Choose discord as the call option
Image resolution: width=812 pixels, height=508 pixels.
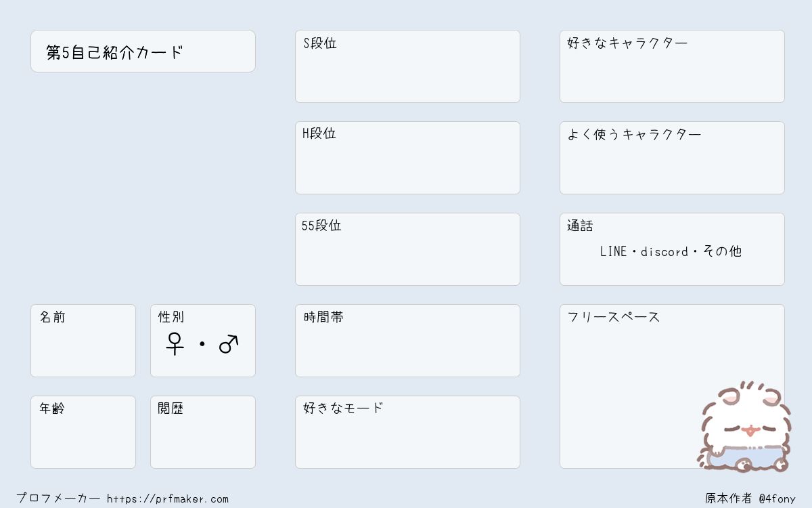pos(664,251)
